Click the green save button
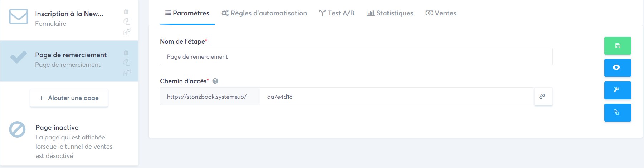This screenshot has width=644, height=168. (x=618, y=46)
